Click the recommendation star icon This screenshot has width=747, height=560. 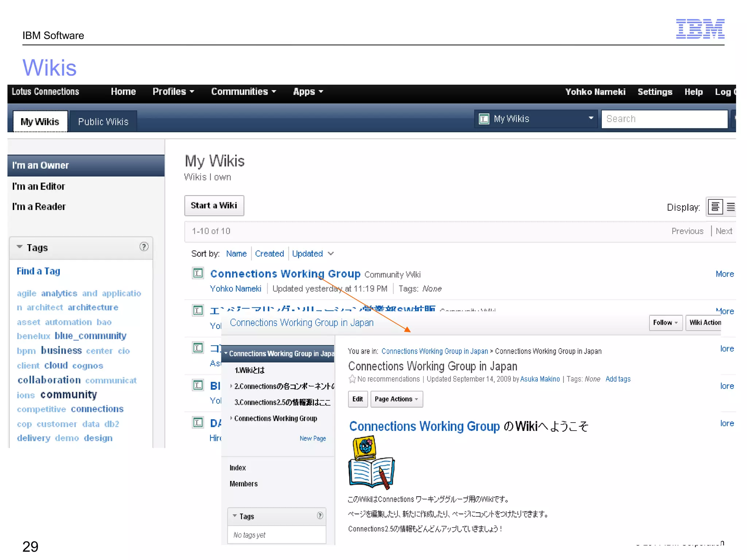[x=352, y=379]
